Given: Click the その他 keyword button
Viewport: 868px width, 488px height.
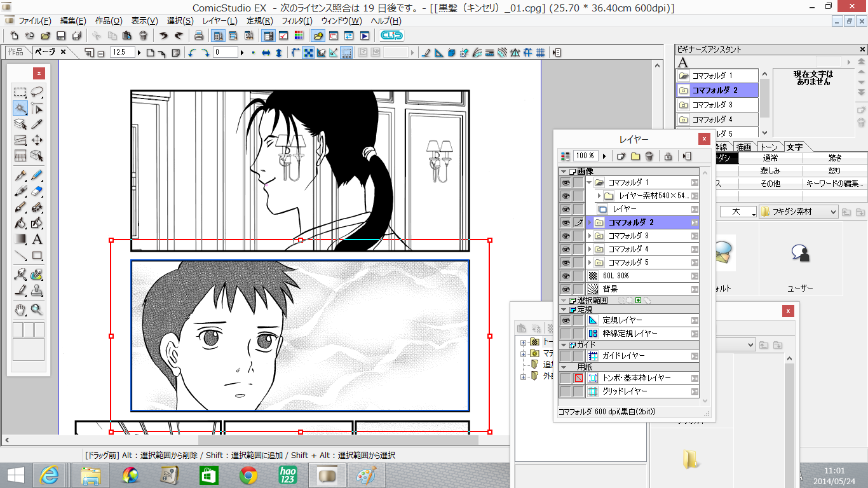Looking at the screenshot, I should 770,183.
